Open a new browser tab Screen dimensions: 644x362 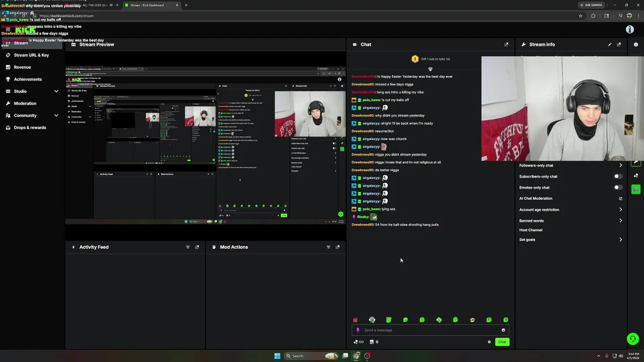click(x=186, y=5)
